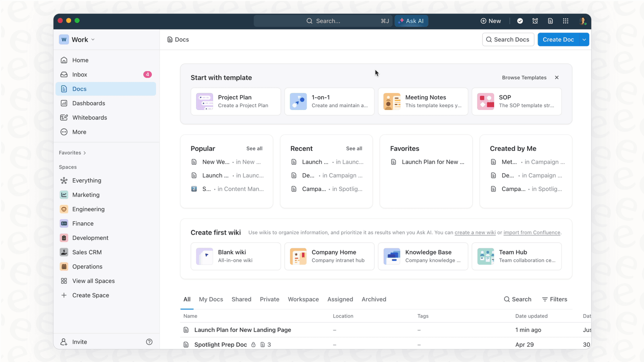Open the Engineering space
The height and width of the screenshot is (362, 644).
click(88, 209)
